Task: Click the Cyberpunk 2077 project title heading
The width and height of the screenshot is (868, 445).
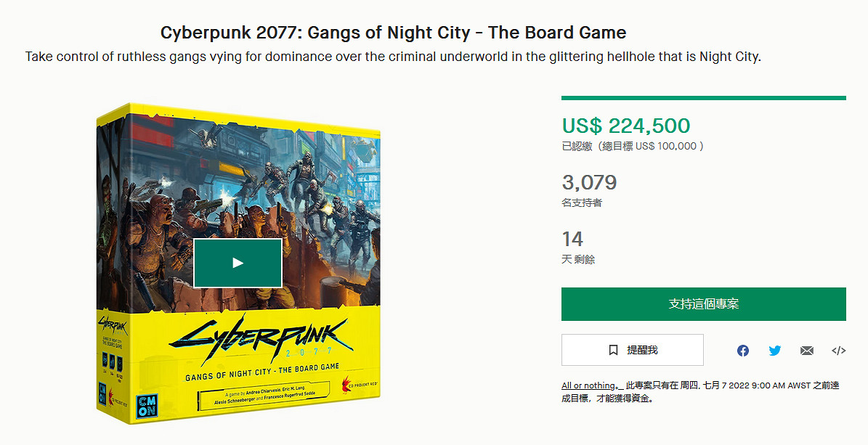Action: (393, 33)
